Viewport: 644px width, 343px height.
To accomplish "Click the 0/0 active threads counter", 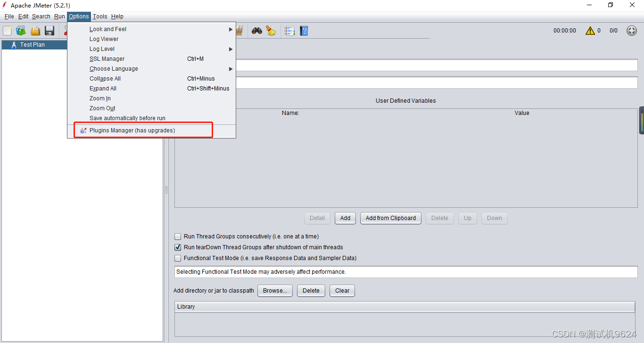I will pyautogui.click(x=613, y=31).
